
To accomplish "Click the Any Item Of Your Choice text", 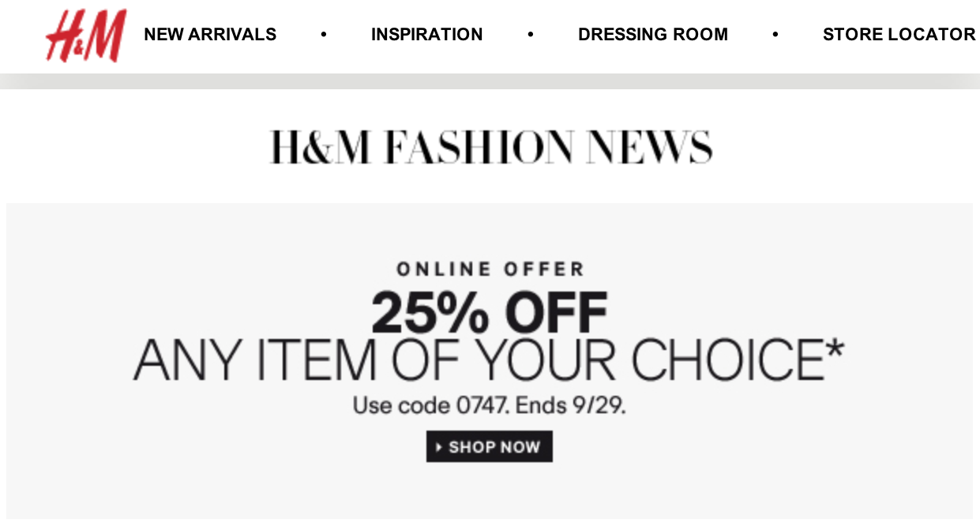I will pyautogui.click(x=479, y=360).
